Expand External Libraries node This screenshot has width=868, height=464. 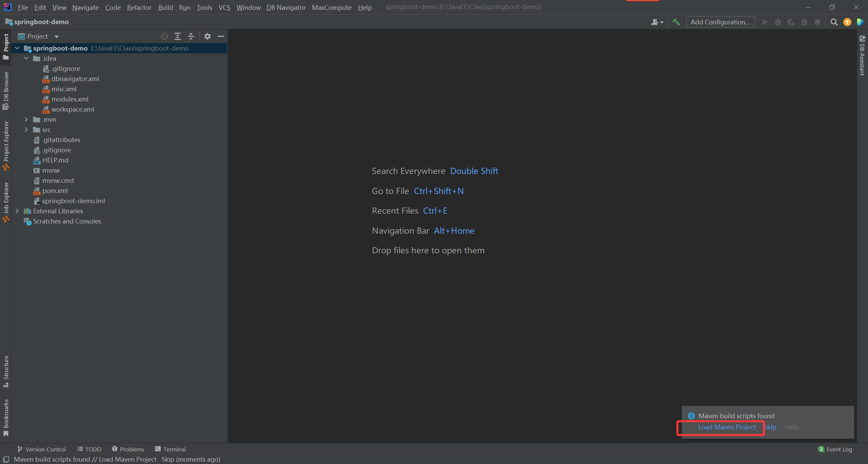pyautogui.click(x=17, y=211)
